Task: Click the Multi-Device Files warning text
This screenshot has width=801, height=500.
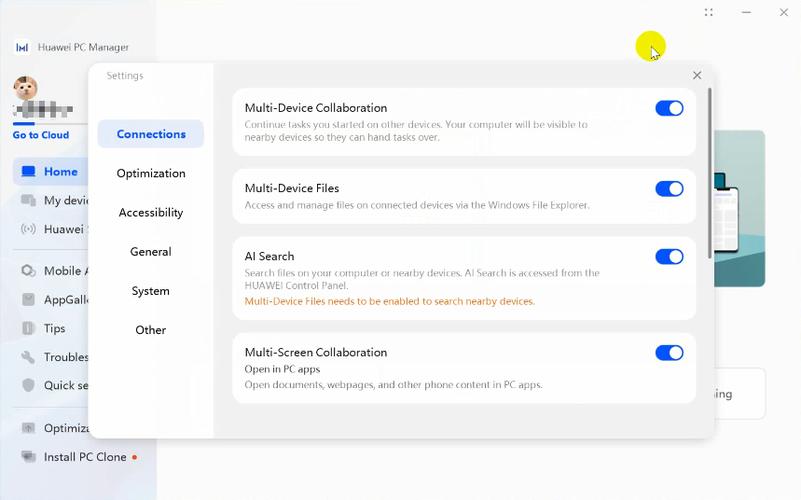Action: (x=389, y=301)
